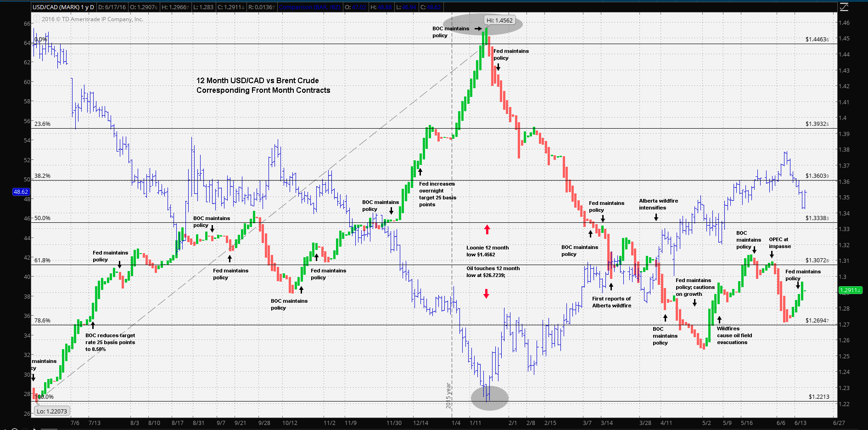Viewport: 868px width, 430px height.
Task: Select the blue 48.62 left-axis price tag
Action: pos(21,192)
